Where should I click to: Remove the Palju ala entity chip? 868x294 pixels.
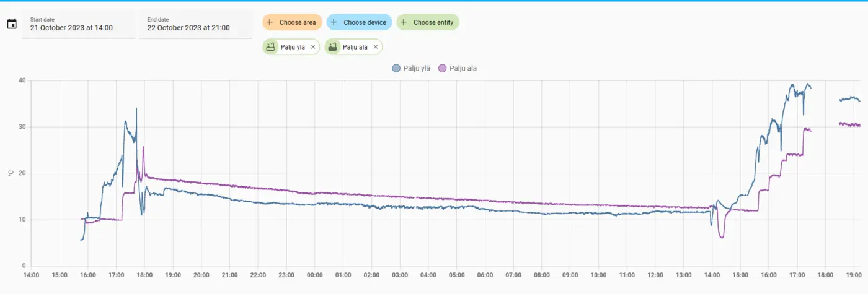[x=375, y=47]
